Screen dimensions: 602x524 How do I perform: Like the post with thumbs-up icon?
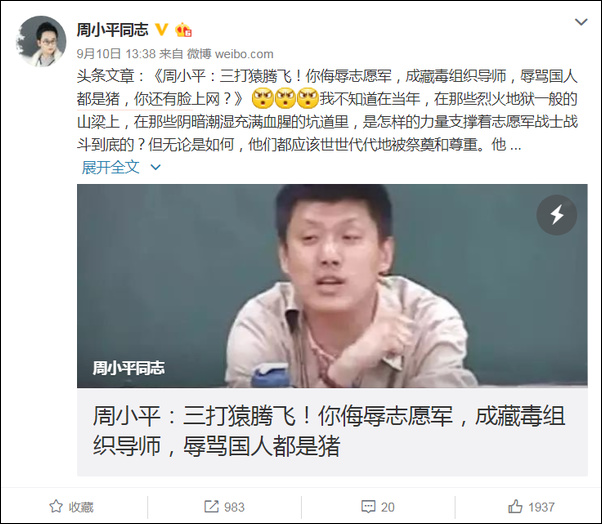pyautogui.click(x=515, y=506)
